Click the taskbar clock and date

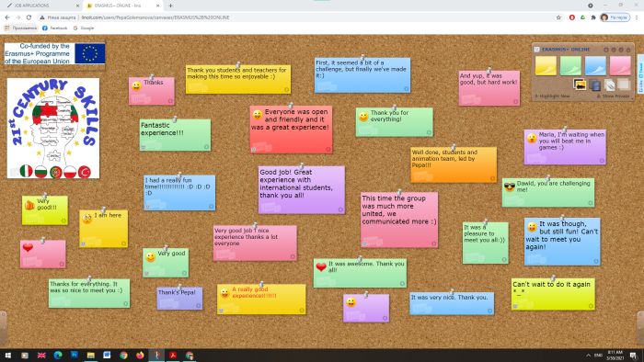615,355
